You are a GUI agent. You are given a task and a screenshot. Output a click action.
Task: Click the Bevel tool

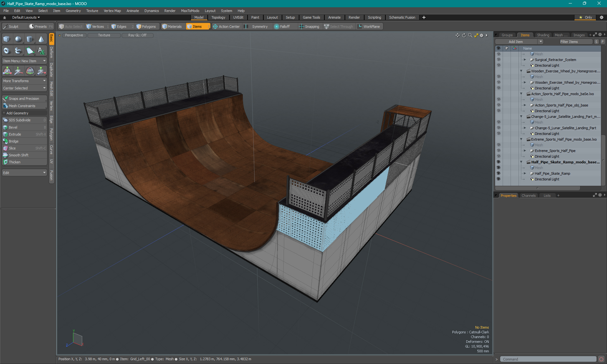pyautogui.click(x=24, y=127)
